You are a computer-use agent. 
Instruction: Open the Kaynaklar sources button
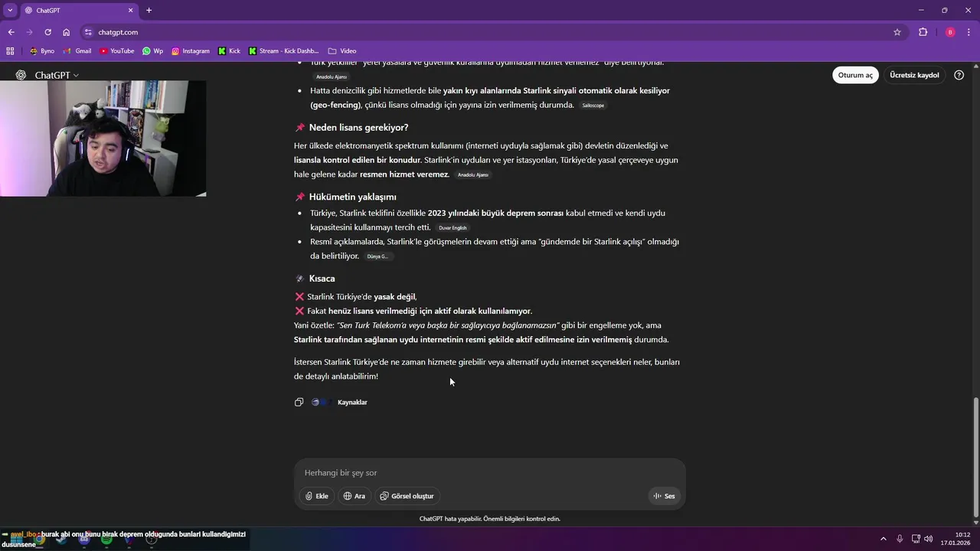[340, 402]
